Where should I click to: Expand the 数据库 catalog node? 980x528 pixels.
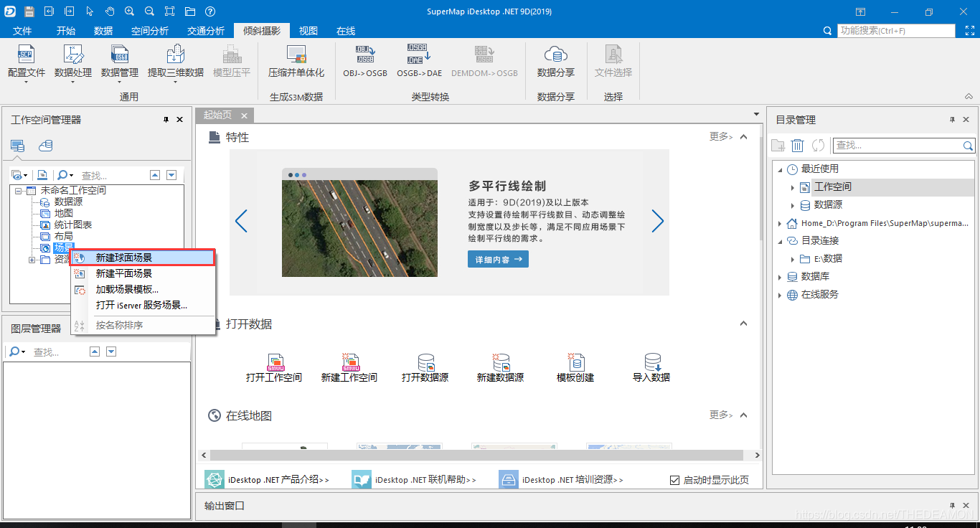coord(780,277)
